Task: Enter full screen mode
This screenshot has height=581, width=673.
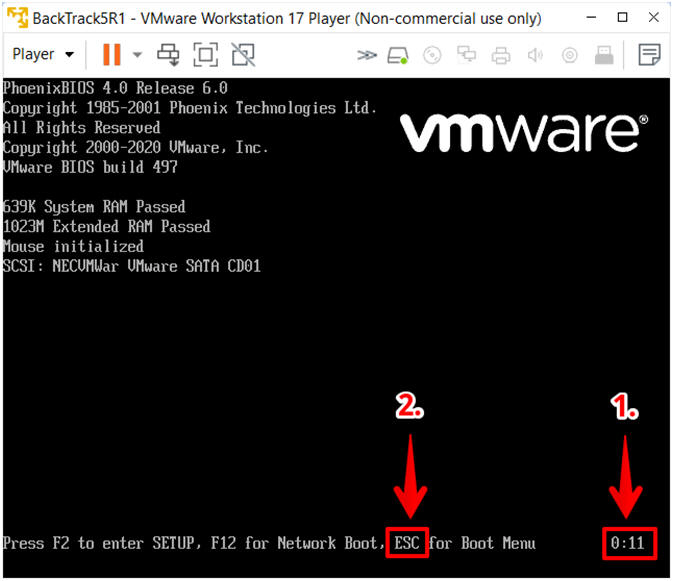Action: [x=206, y=55]
